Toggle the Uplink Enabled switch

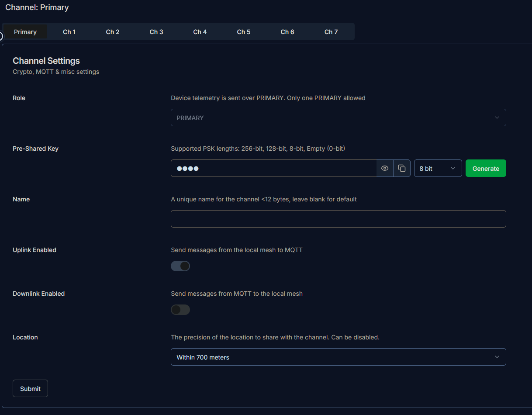(x=180, y=266)
